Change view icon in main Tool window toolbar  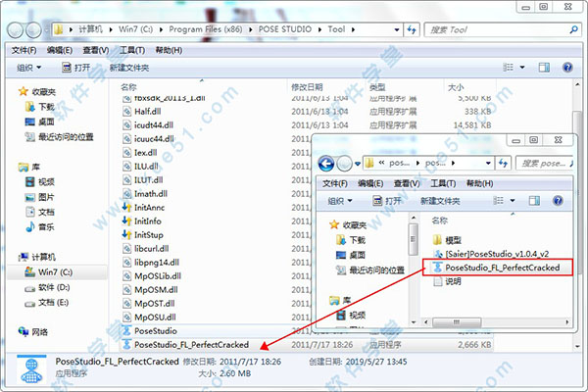coord(508,68)
